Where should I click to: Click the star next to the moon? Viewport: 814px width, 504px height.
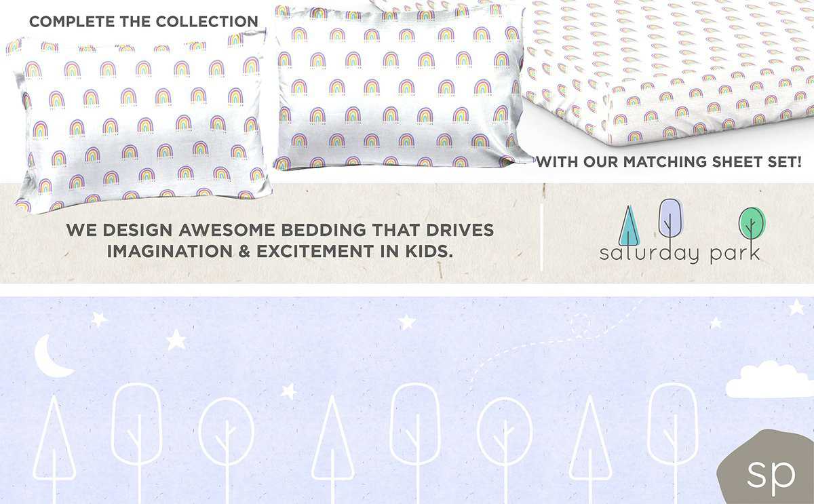(100, 319)
